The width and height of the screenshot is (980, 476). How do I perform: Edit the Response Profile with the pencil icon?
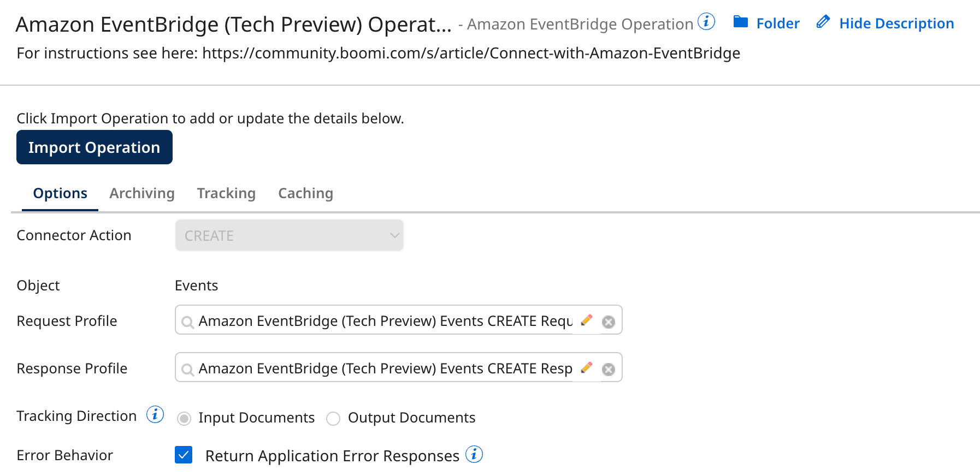tap(586, 368)
